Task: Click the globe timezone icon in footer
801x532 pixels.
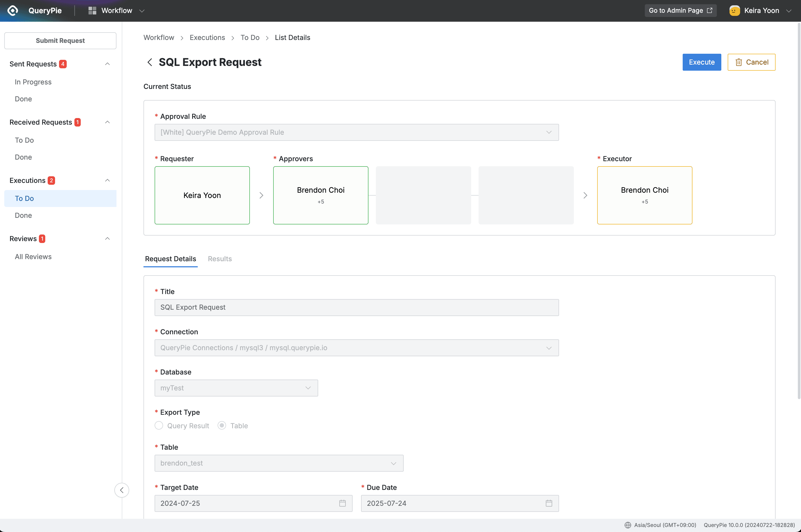Action: tap(628, 525)
